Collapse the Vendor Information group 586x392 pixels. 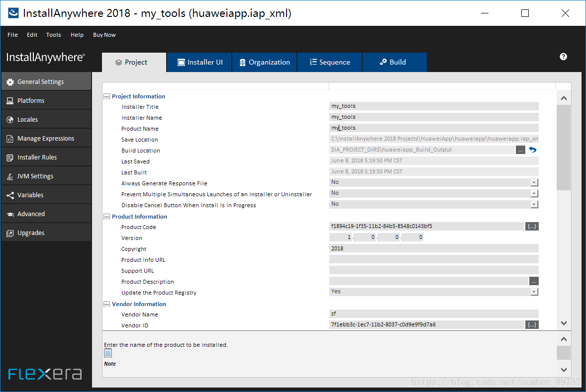106,304
